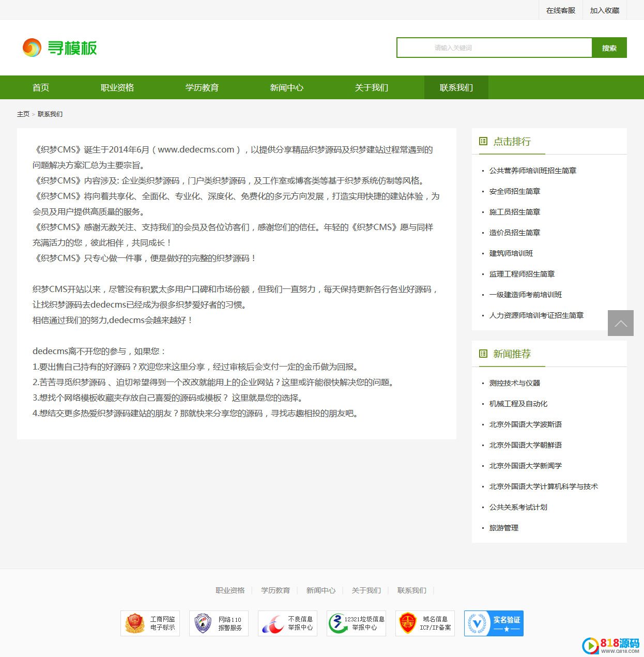Open 北京外国语大学计算机科学与技术 news item
The image size is (644, 657).
(544, 486)
